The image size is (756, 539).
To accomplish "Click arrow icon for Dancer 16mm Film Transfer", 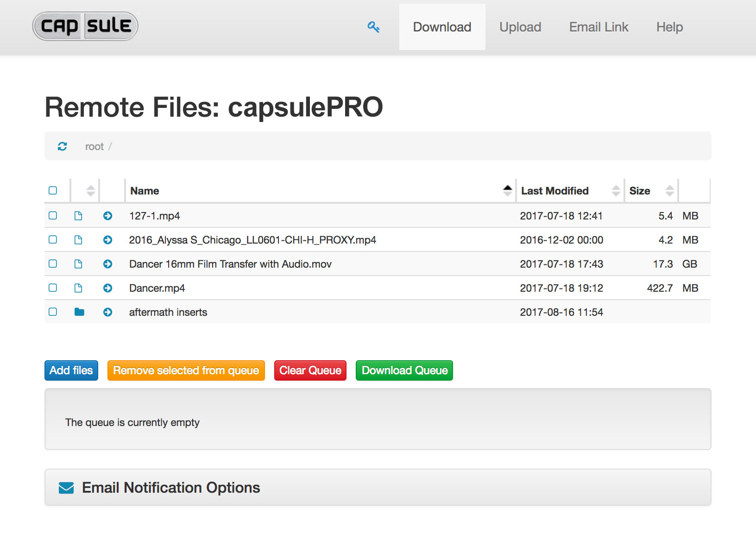I will [108, 264].
